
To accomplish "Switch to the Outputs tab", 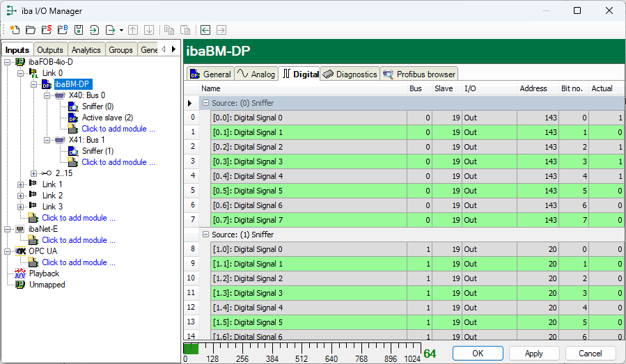I will (x=49, y=50).
